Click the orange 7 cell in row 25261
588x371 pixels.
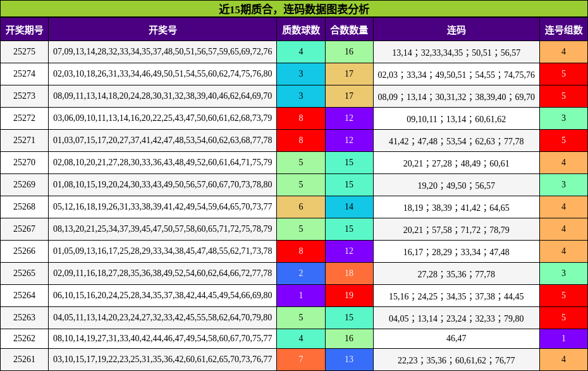301,360
